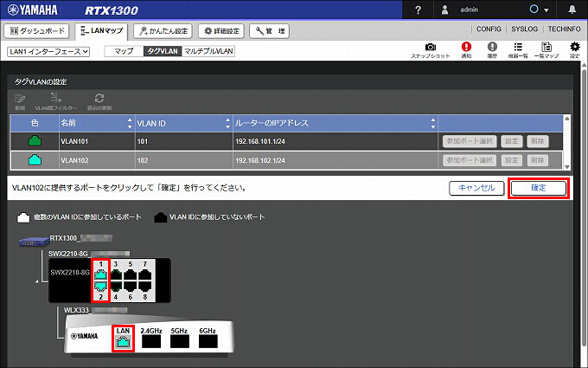
Task: Select the VLAN102 name cell
Action: (x=97, y=160)
